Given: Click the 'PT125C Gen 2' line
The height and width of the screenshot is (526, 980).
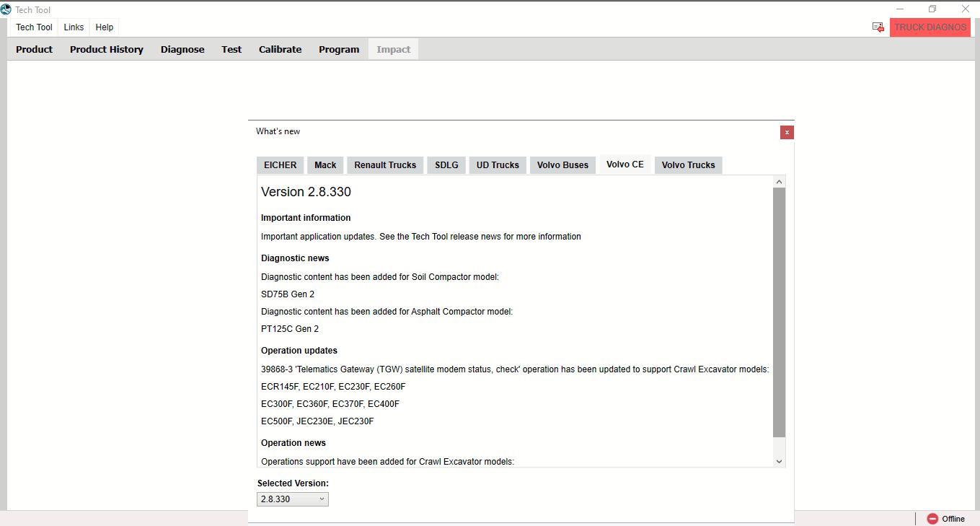Looking at the screenshot, I should (x=290, y=329).
